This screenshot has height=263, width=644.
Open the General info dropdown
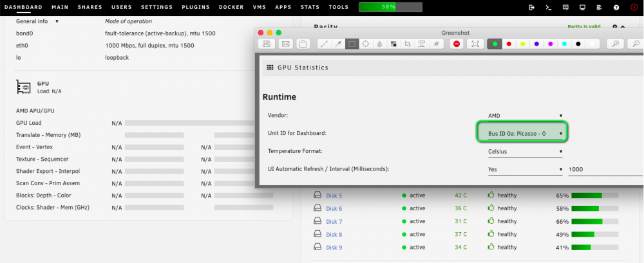tap(37, 21)
